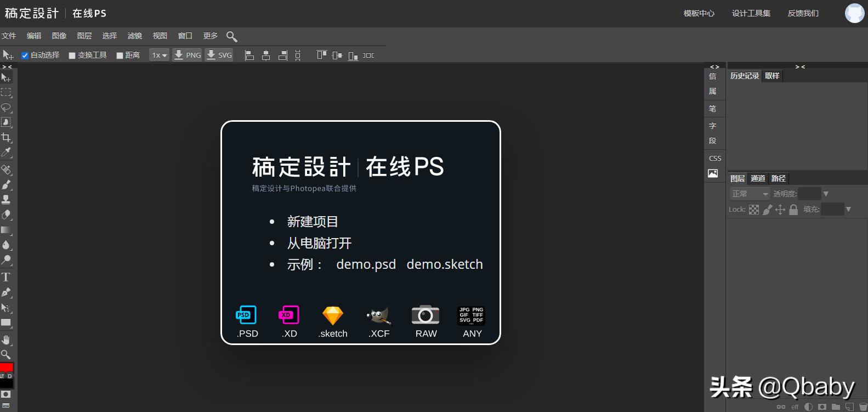Select the Dodge tool

pyautogui.click(x=6, y=259)
